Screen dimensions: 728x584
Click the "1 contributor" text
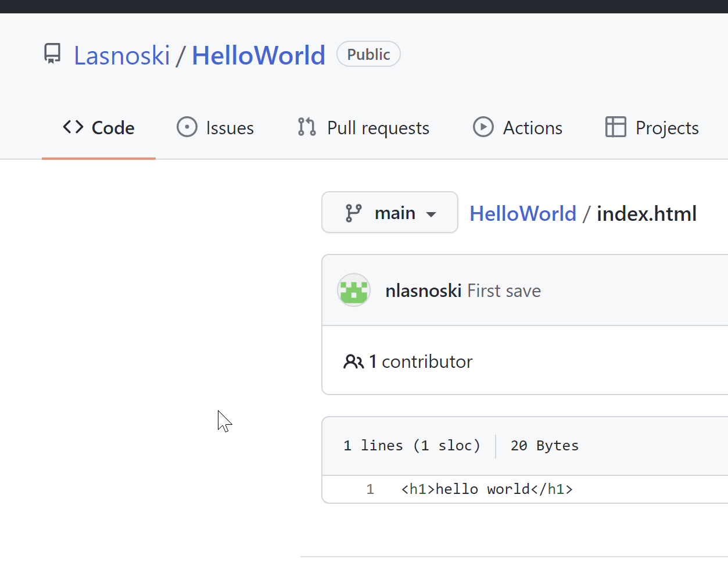point(421,362)
